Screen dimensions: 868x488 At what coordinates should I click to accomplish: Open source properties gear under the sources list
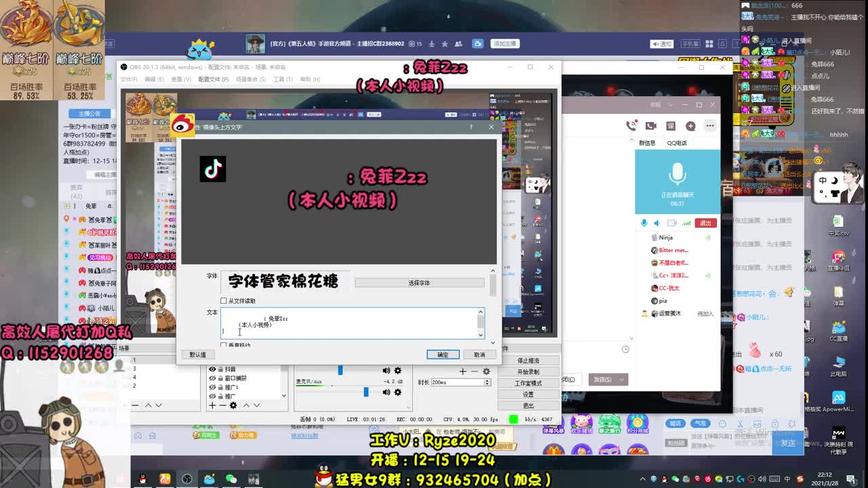click(x=233, y=405)
